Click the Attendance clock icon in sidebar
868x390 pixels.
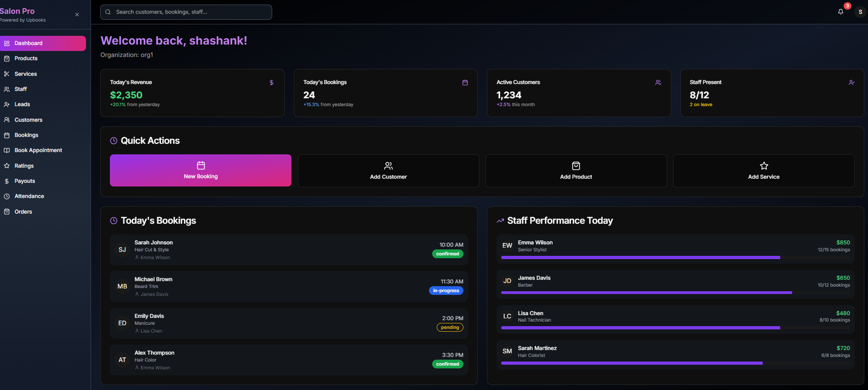pyautogui.click(x=7, y=196)
